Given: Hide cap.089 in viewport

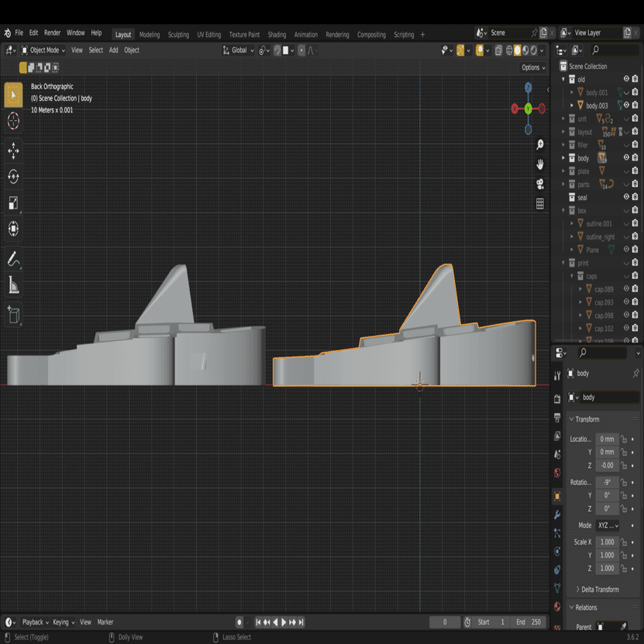Looking at the screenshot, I should tap(626, 289).
